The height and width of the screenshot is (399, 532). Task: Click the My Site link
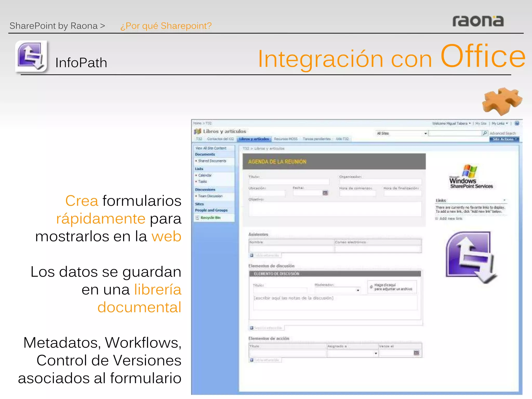tap(481, 123)
